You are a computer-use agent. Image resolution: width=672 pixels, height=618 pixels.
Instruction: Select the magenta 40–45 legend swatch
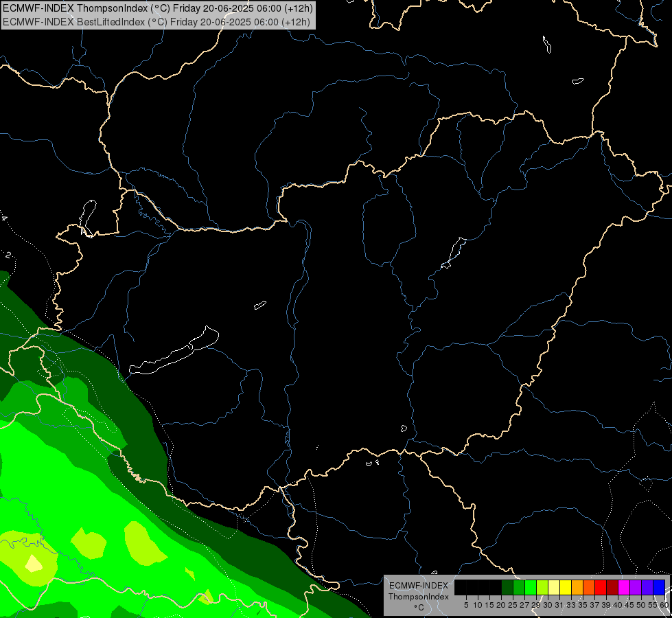pyautogui.click(x=624, y=587)
